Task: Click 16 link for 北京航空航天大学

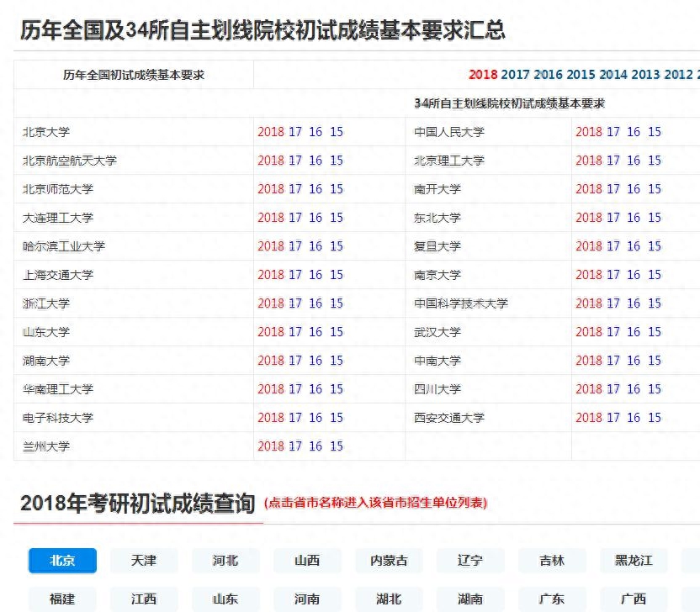Action: [x=316, y=160]
